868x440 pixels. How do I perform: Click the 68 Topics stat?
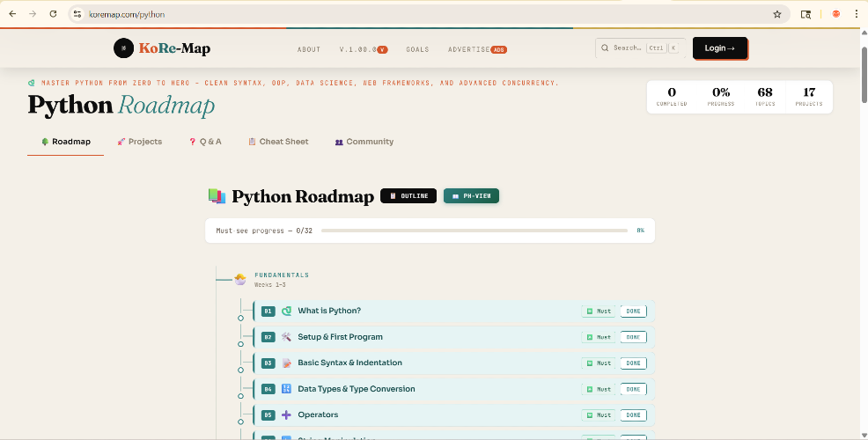(765, 96)
